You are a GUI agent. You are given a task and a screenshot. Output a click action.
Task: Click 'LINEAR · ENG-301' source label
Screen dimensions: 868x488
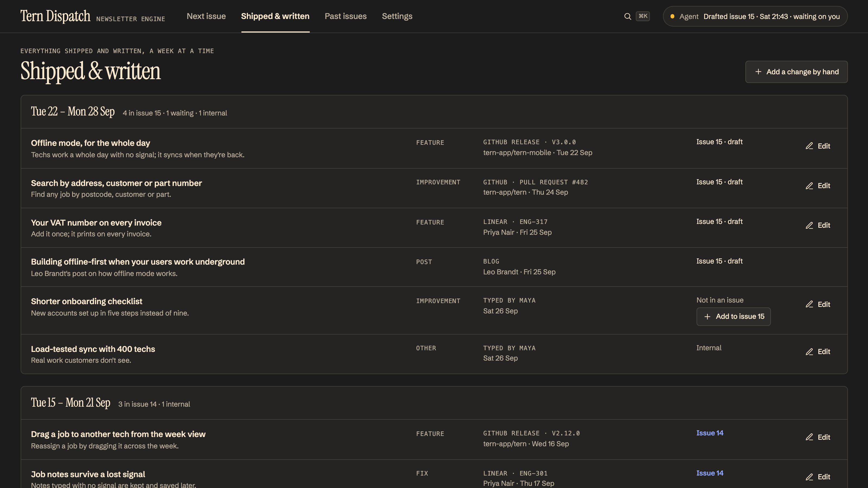[x=515, y=474]
